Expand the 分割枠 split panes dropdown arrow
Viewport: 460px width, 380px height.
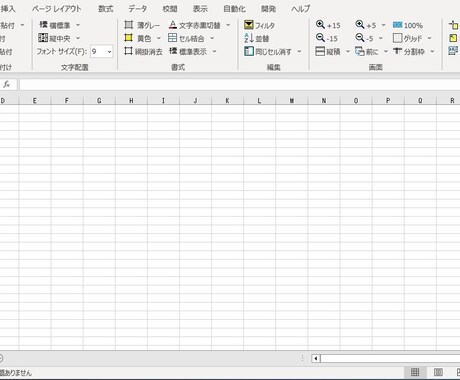(432, 51)
